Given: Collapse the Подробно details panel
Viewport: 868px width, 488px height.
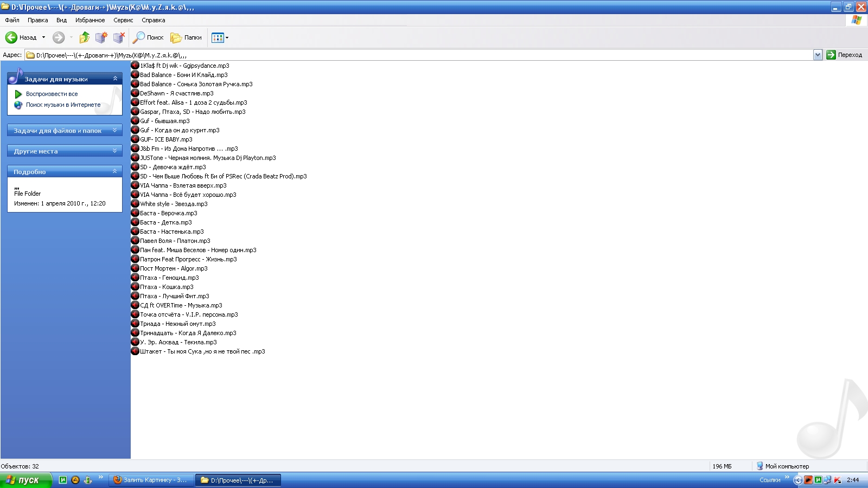Looking at the screenshot, I should coord(114,171).
